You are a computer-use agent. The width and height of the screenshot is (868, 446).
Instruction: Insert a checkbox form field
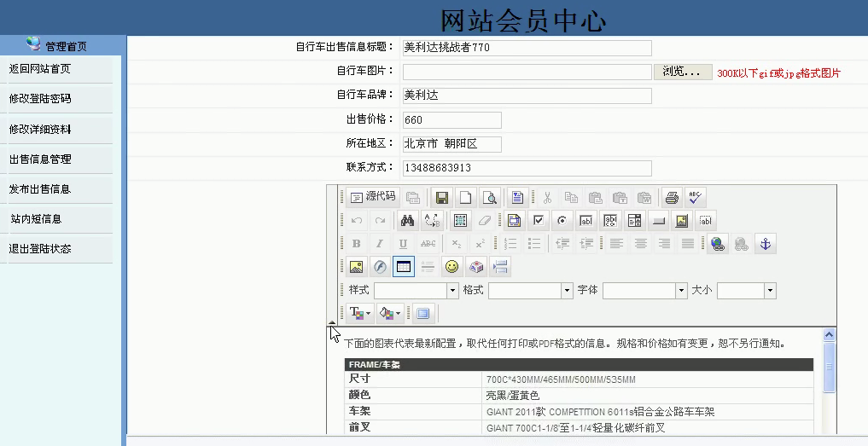click(x=538, y=221)
